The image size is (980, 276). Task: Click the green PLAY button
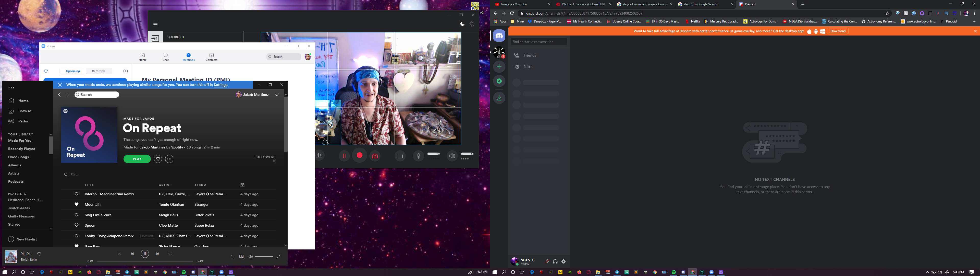[137, 159]
